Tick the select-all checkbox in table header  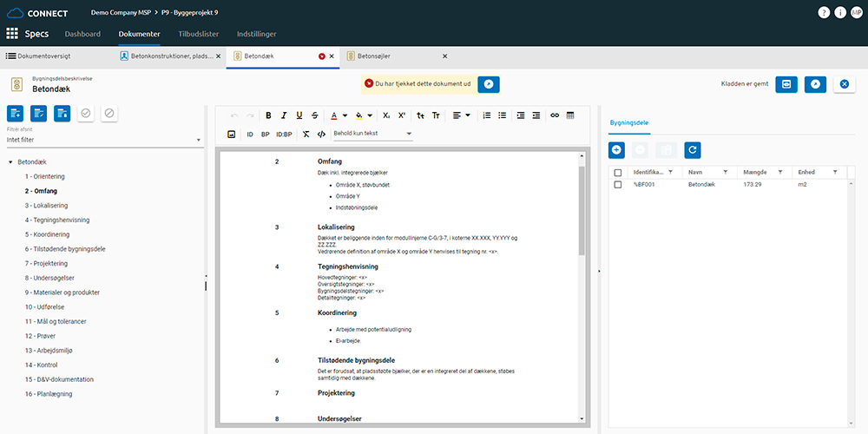pos(618,173)
